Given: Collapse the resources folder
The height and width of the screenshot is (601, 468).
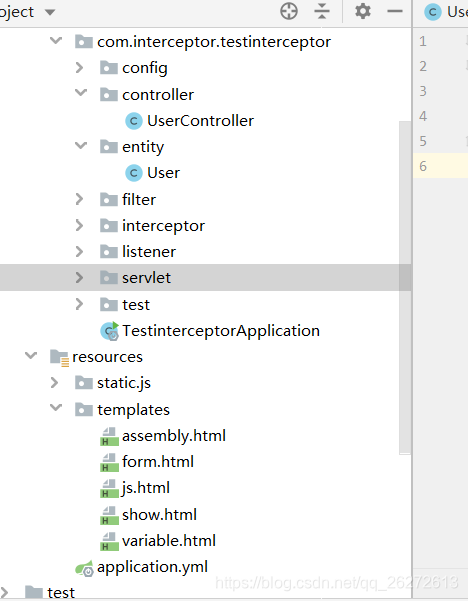Looking at the screenshot, I should click(31, 355).
